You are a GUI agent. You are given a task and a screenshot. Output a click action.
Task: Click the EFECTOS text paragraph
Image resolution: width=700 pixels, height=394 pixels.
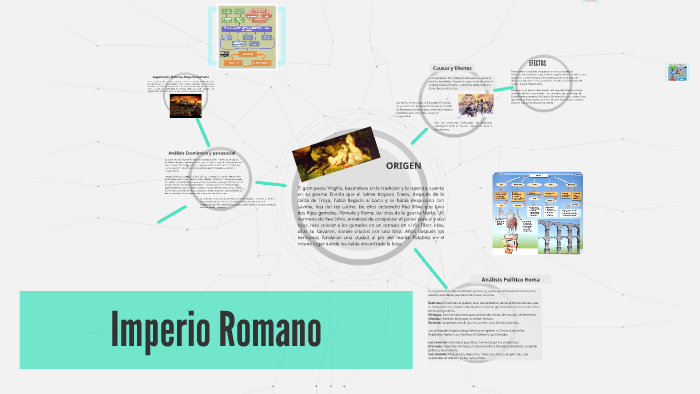[548, 87]
